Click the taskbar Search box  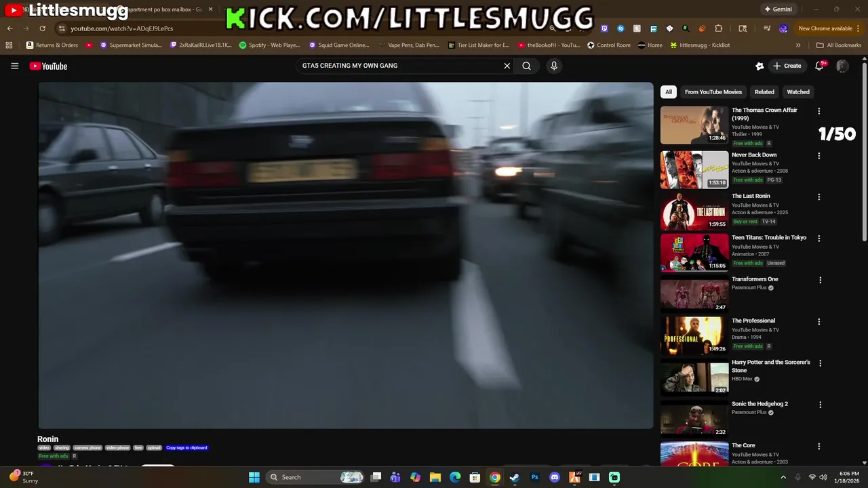tap(315, 477)
